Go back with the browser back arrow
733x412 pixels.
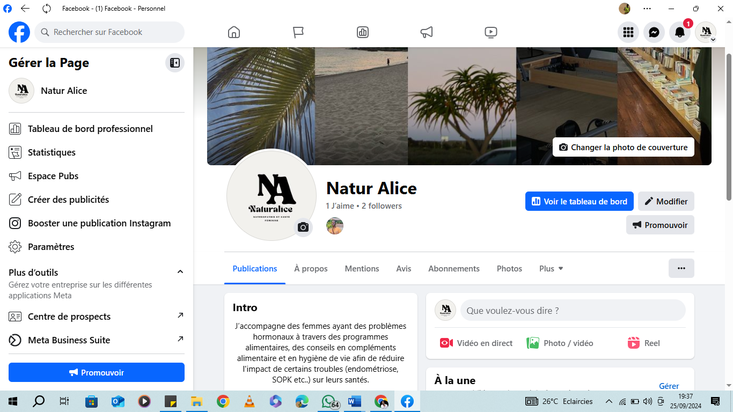(x=25, y=8)
